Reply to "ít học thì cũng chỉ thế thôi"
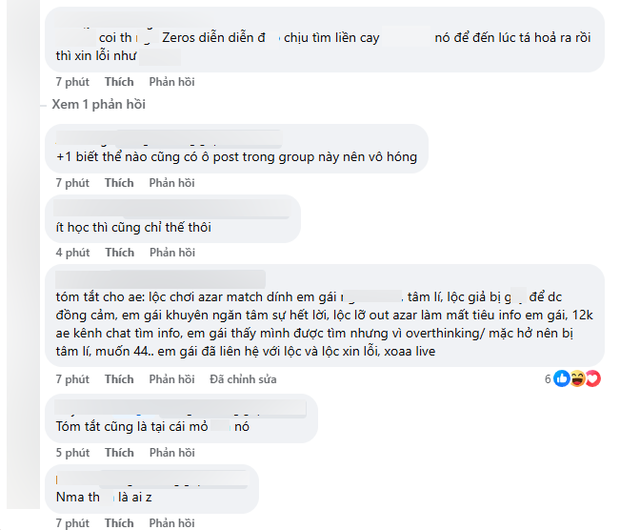The width and height of the screenshot is (640, 530). (x=171, y=252)
